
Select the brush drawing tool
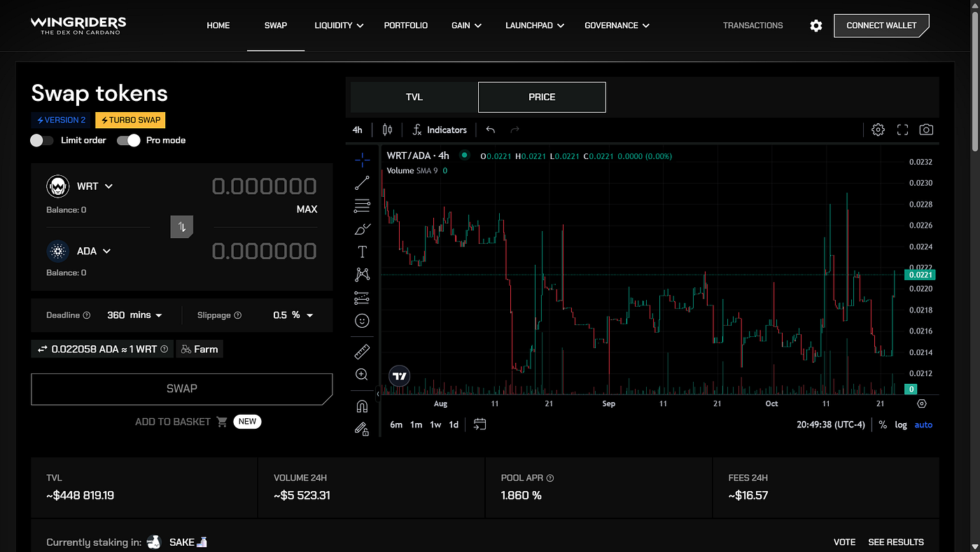point(362,229)
